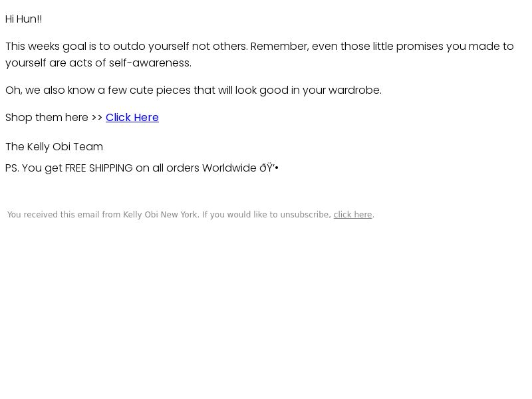Click the Hi Hun!! greeting text

coord(24,19)
